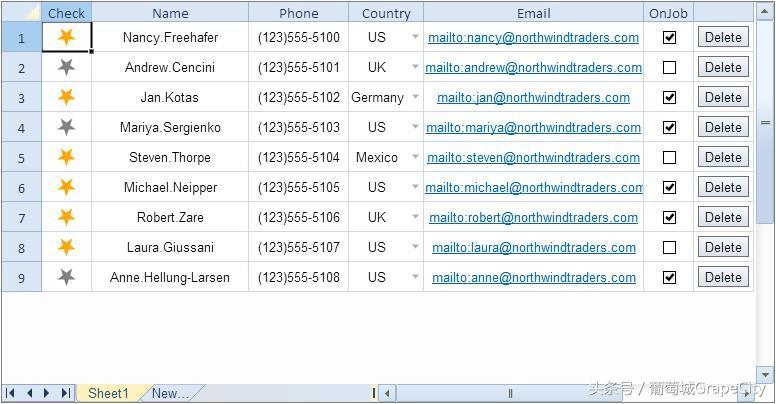Open mailto:mariya@northwindtraders.com link
Screen dimensions: 776x404
click(534, 128)
